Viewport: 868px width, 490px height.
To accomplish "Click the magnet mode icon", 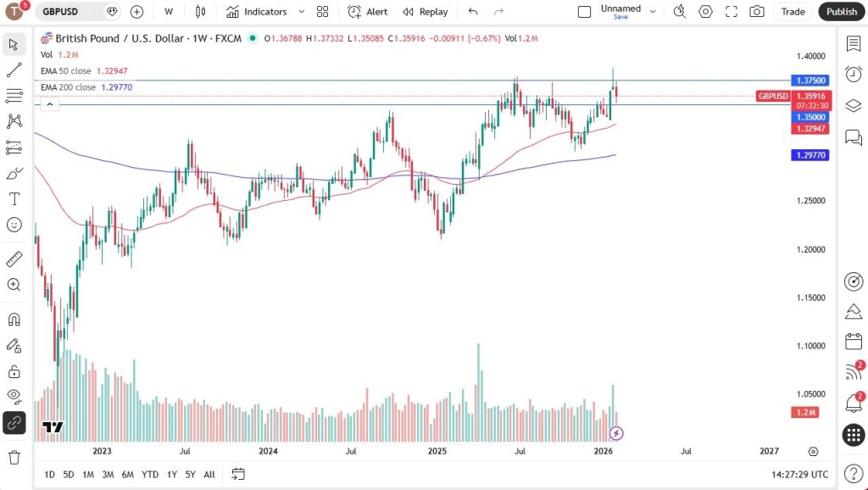I will tap(14, 320).
